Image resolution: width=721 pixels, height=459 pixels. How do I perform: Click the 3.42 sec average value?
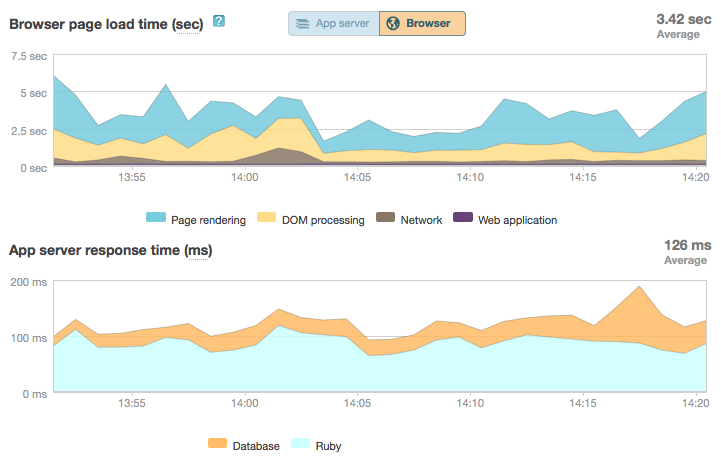[x=684, y=19]
